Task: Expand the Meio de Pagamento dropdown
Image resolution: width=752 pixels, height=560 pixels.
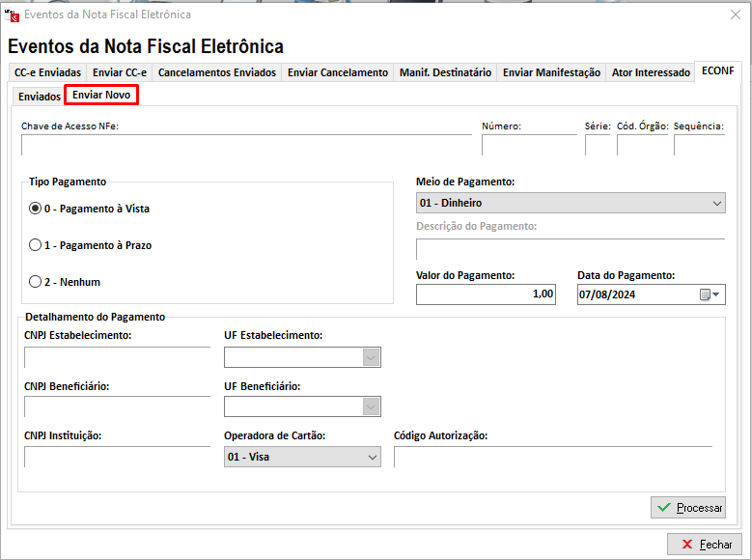Action: coord(716,204)
